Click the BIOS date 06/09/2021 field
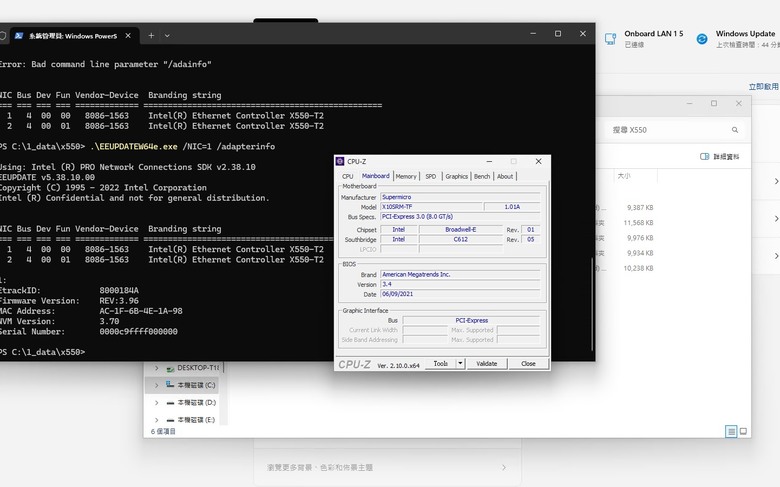 pyautogui.click(x=460, y=294)
